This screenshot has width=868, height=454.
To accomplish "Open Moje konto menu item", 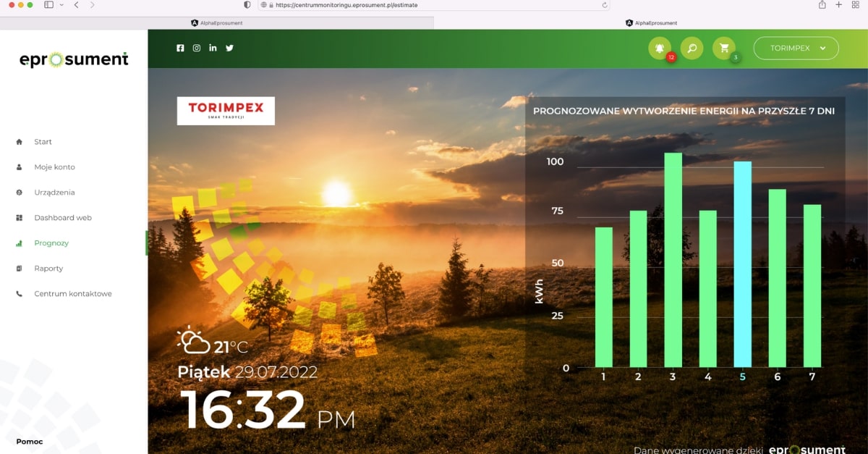I will pyautogui.click(x=54, y=167).
